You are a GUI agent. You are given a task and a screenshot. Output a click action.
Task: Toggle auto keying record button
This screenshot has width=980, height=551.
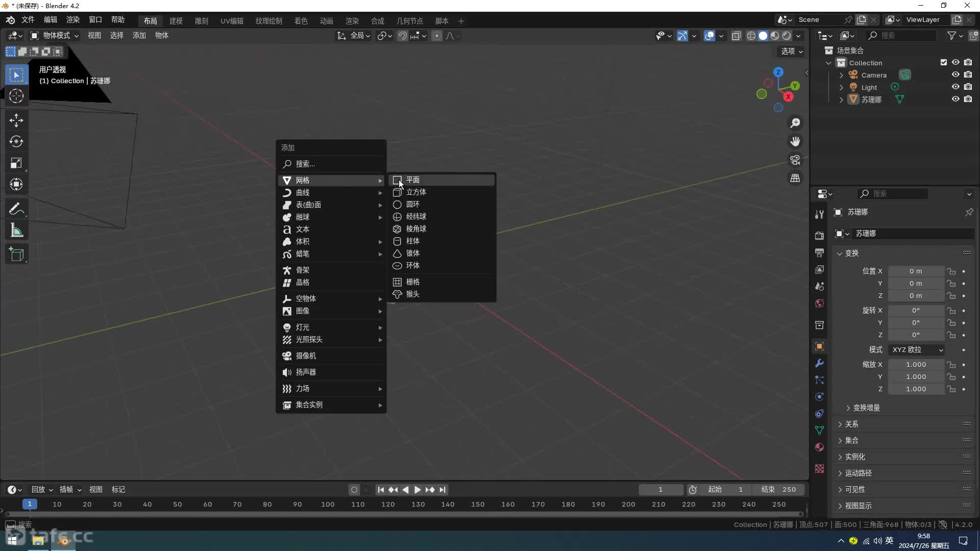pos(354,490)
